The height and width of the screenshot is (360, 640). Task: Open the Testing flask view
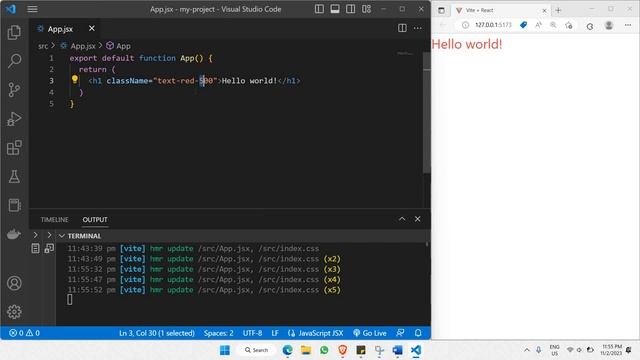(x=14, y=176)
